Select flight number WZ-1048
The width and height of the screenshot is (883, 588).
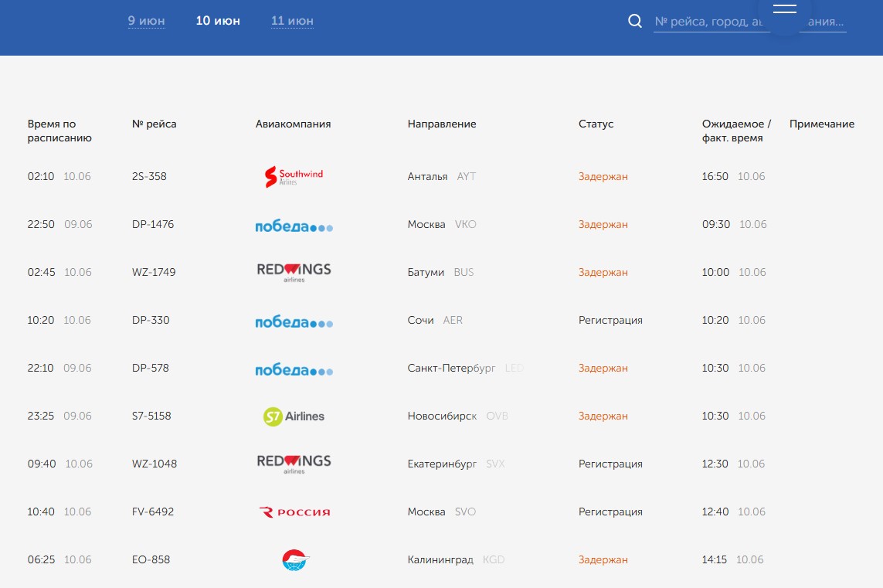(x=155, y=464)
